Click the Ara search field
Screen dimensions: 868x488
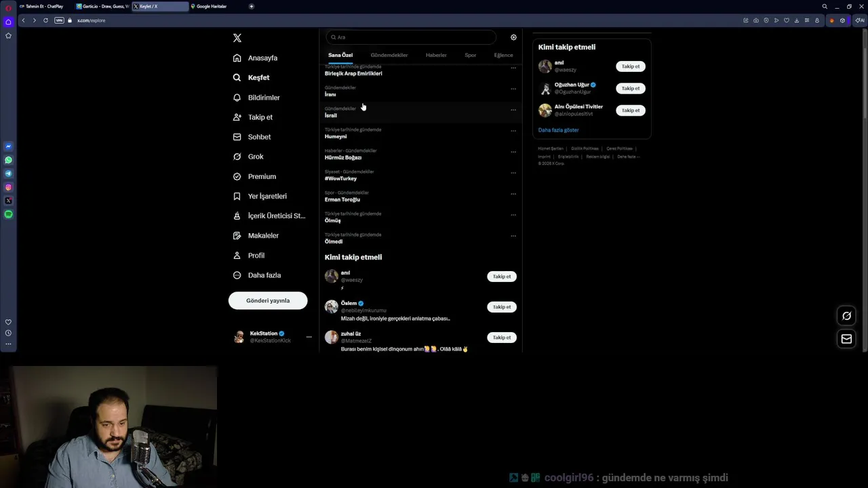coord(411,37)
